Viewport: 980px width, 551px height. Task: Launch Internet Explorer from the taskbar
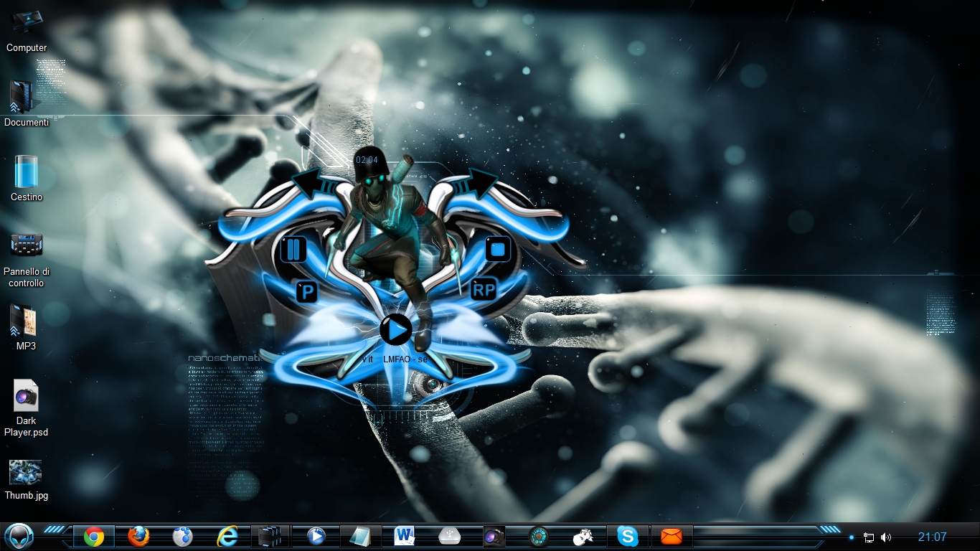[x=227, y=537]
